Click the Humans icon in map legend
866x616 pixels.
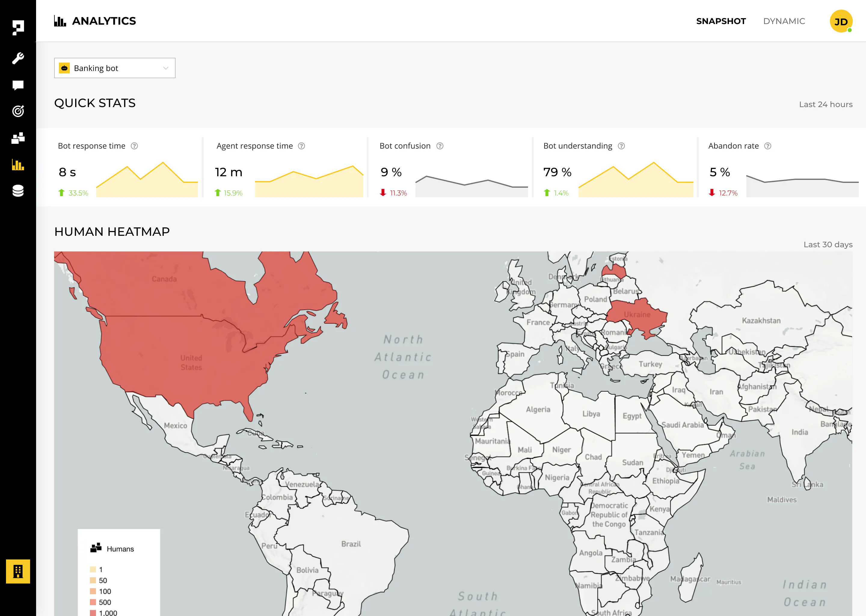coord(96,548)
